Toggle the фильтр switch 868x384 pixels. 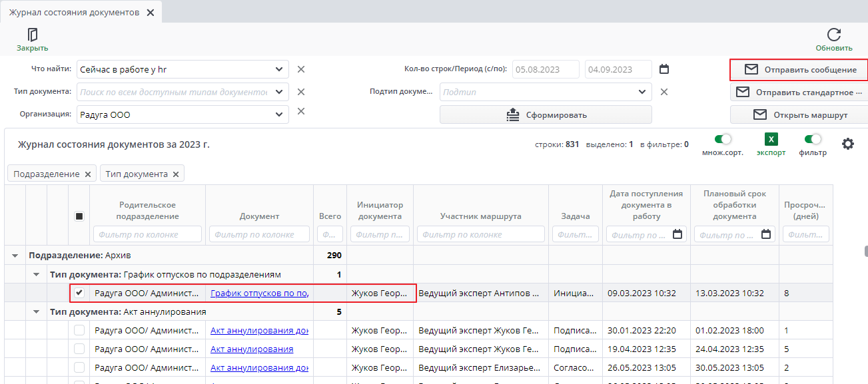813,140
